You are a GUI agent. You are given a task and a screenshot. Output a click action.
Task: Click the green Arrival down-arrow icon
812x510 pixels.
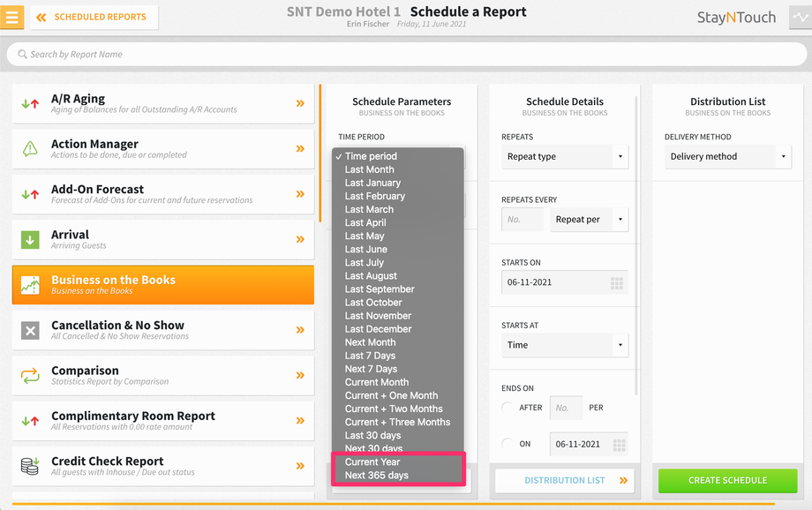coord(30,240)
